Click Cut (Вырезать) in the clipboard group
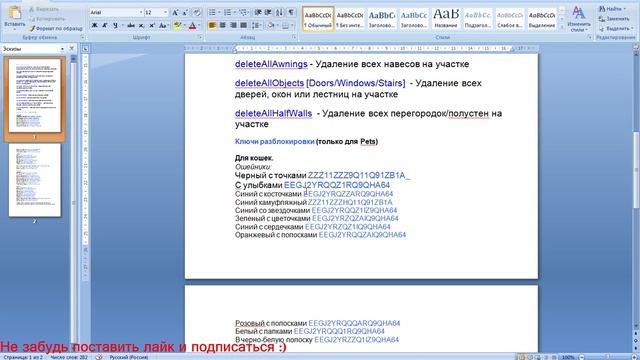The height and width of the screenshot is (360, 640). [44, 9]
